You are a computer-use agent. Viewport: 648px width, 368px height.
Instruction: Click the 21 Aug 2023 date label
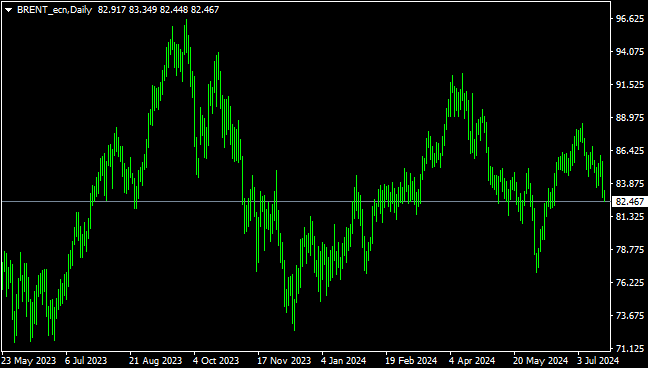tap(155, 361)
